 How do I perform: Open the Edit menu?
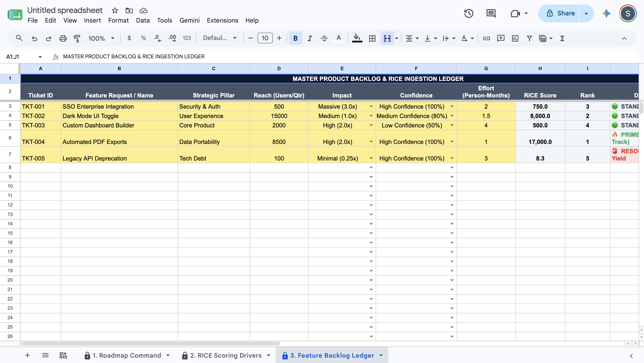click(x=50, y=20)
